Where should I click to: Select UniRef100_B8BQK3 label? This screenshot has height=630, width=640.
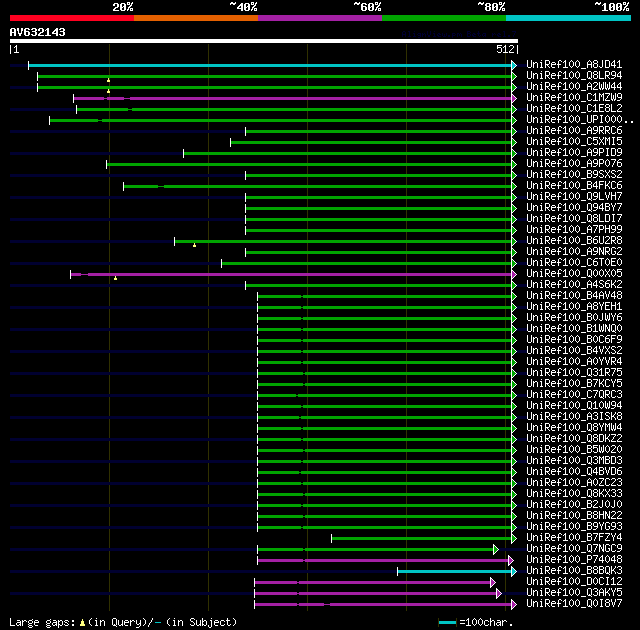tap(574, 571)
